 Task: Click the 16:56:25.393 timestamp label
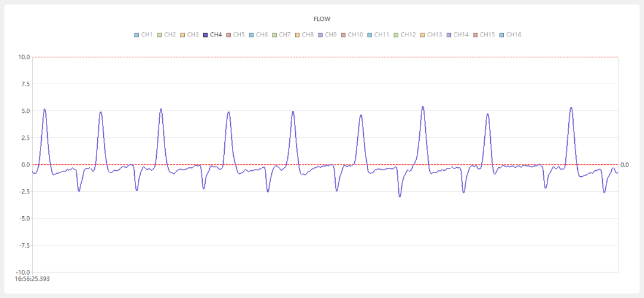pos(32,279)
